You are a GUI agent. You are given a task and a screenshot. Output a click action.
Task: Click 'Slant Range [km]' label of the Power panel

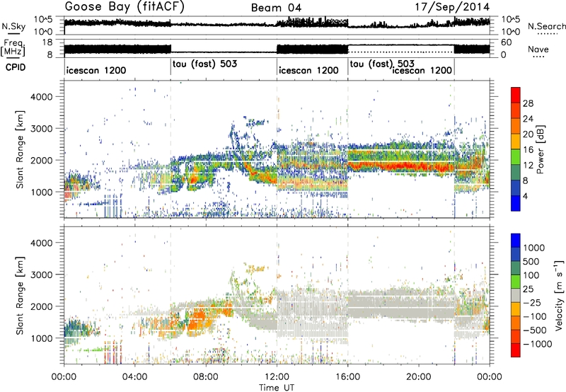21,149
